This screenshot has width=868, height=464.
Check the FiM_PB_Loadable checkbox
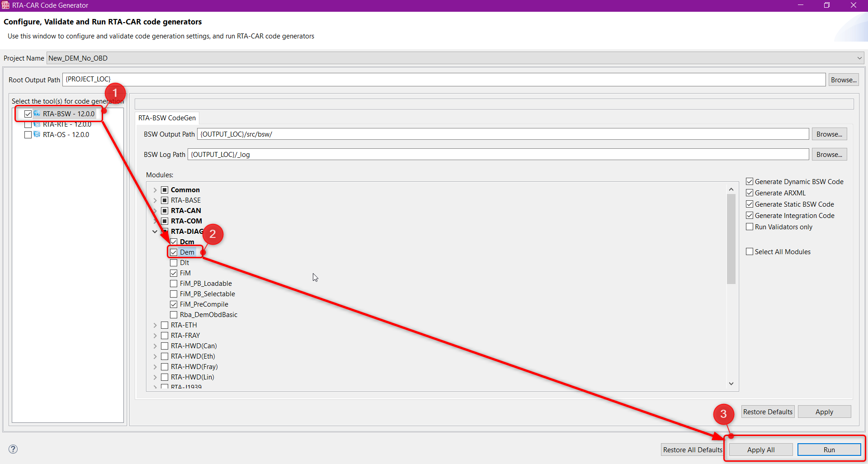pos(174,284)
